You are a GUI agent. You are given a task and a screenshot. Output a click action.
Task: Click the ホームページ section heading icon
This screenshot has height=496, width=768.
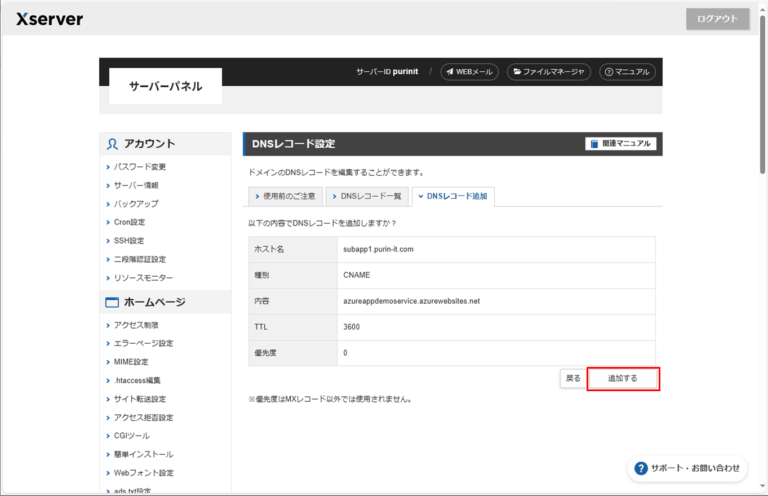pyautogui.click(x=113, y=302)
